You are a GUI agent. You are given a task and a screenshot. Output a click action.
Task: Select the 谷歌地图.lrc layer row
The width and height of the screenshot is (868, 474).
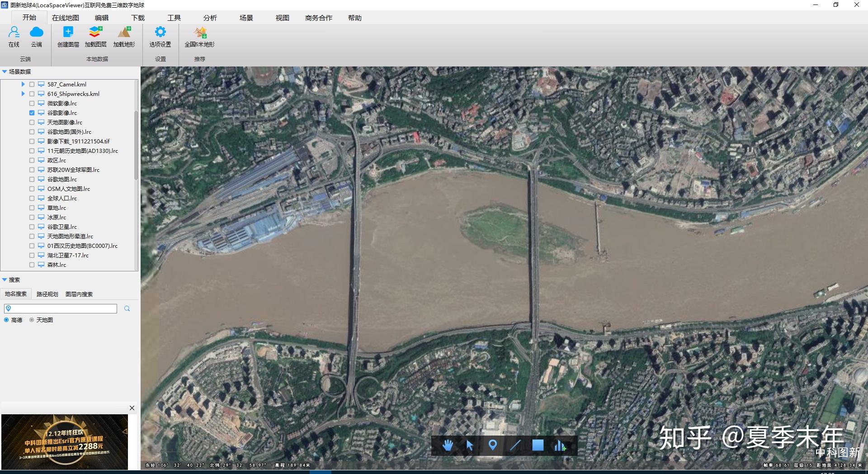coord(62,179)
